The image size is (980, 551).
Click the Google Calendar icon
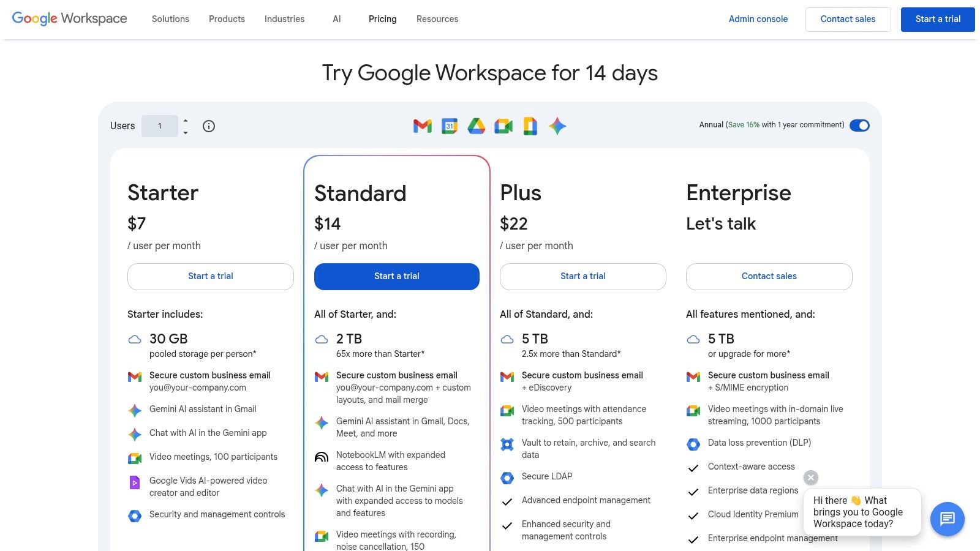(449, 126)
